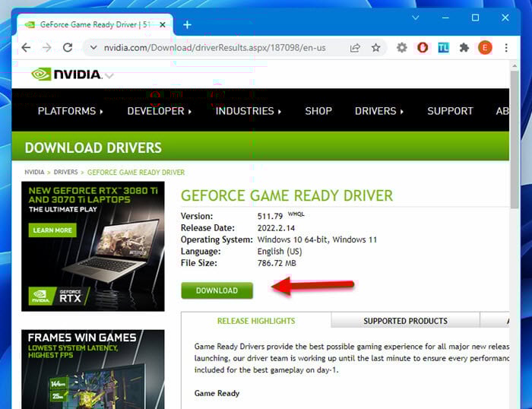Click the Windows 10 64-bit, Windows 11 text
This screenshot has height=409, width=532.
tap(317, 239)
